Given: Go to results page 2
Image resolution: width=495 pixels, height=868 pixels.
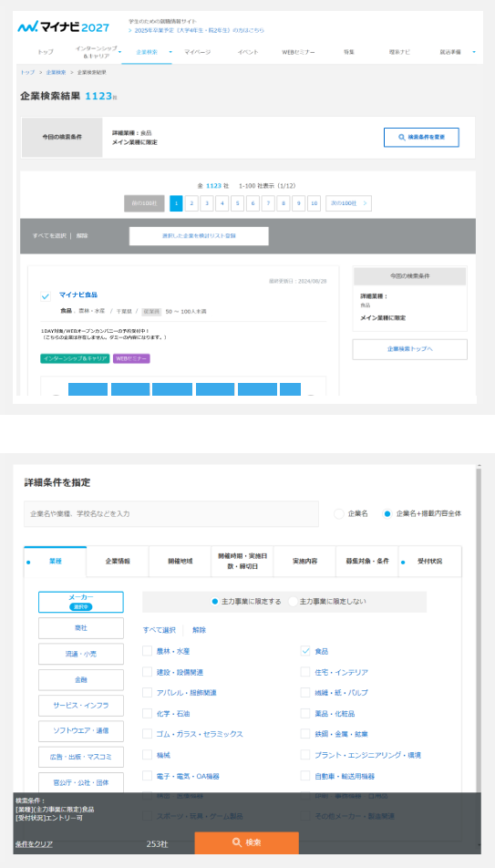Looking at the screenshot, I should [x=191, y=203].
